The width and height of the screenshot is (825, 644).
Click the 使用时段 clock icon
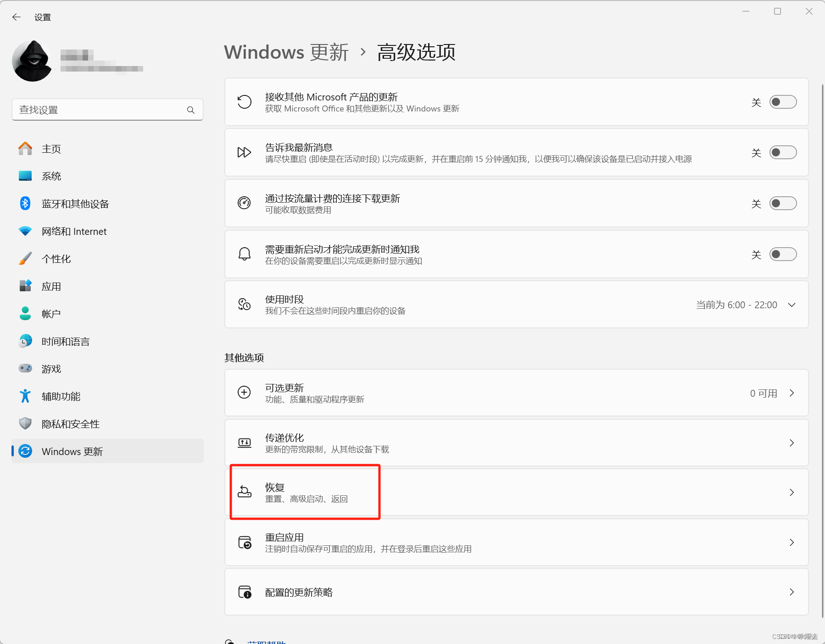tap(244, 304)
